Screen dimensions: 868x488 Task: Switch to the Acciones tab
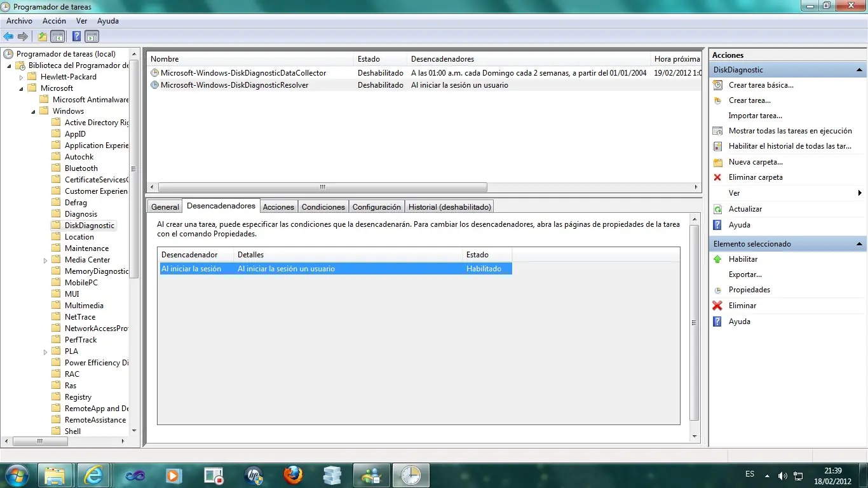[278, 207]
